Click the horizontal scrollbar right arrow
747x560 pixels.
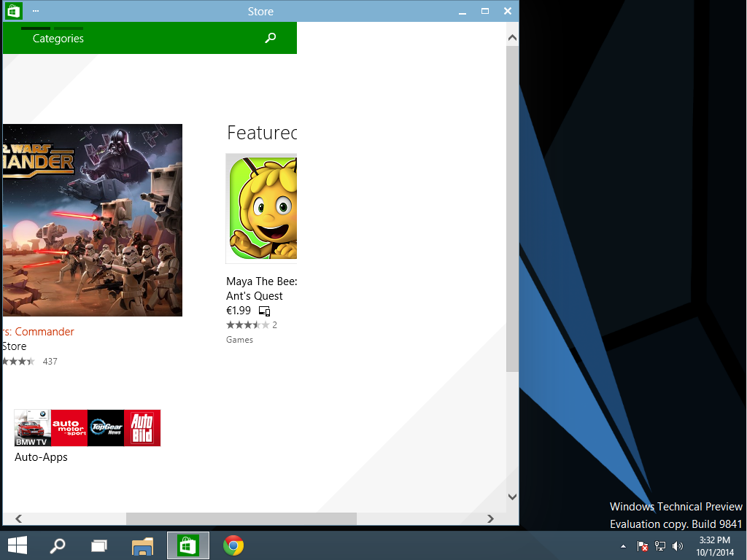coord(490,518)
